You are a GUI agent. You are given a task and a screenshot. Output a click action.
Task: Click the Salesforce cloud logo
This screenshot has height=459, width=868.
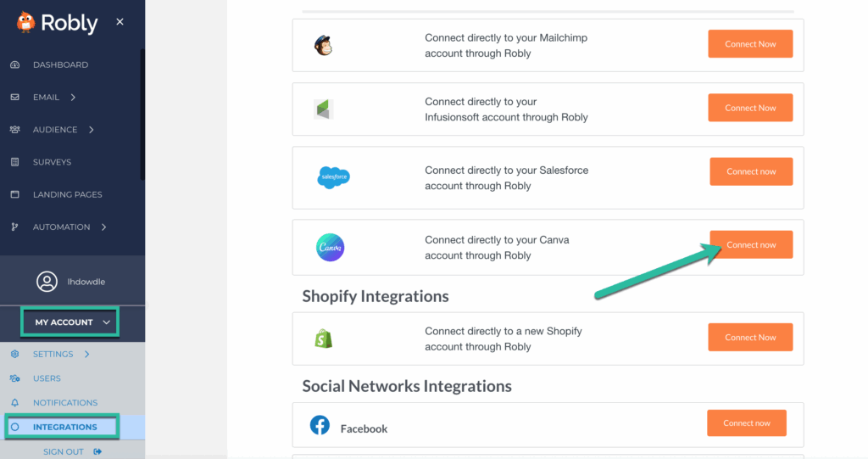coord(333,177)
